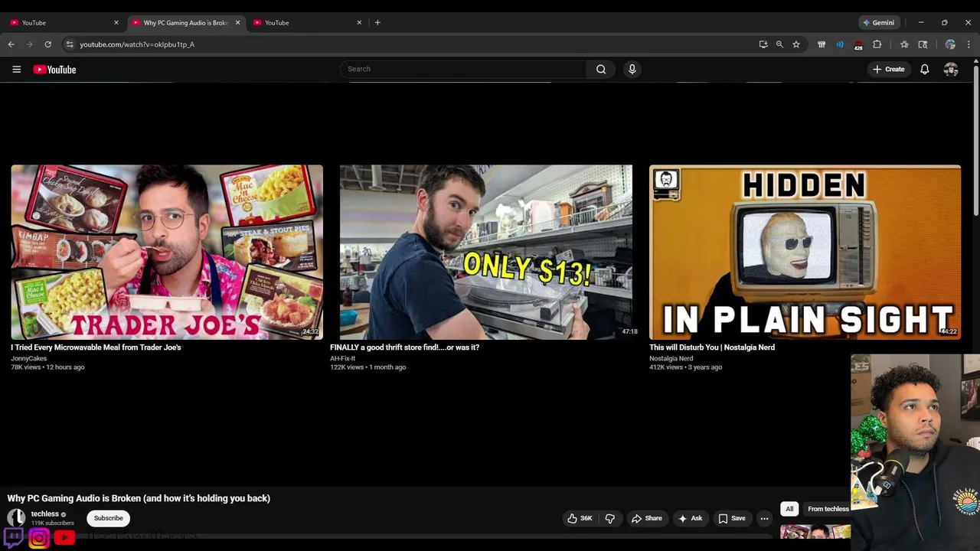Open the Hidden in Plain Sight thumbnail
This screenshot has width=980, height=551.
click(805, 252)
